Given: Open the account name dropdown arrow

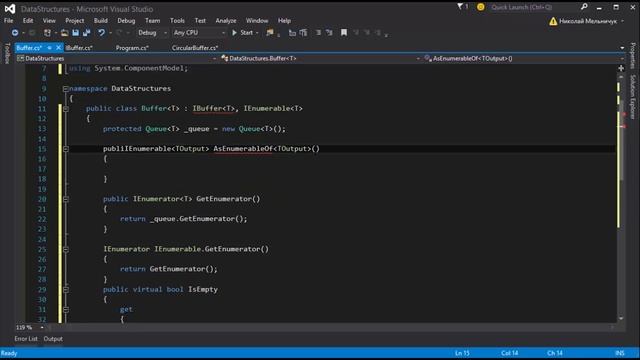Looking at the screenshot, I should pyautogui.click(x=622, y=21).
